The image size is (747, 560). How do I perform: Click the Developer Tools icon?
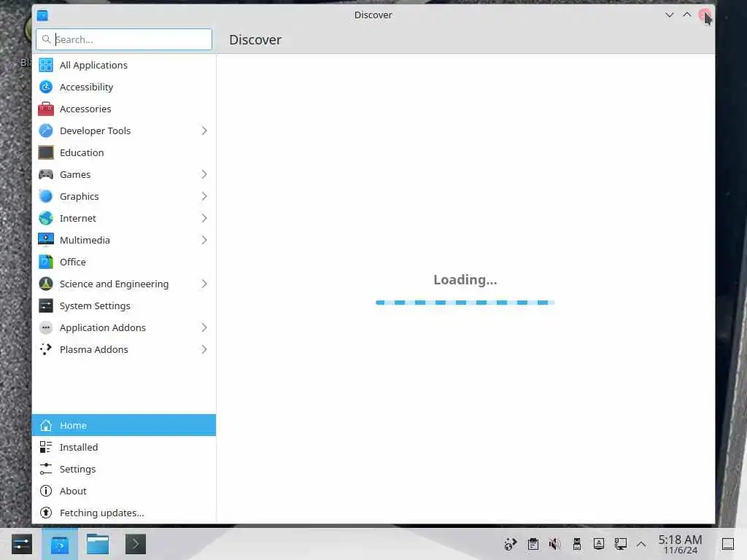pyautogui.click(x=46, y=131)
